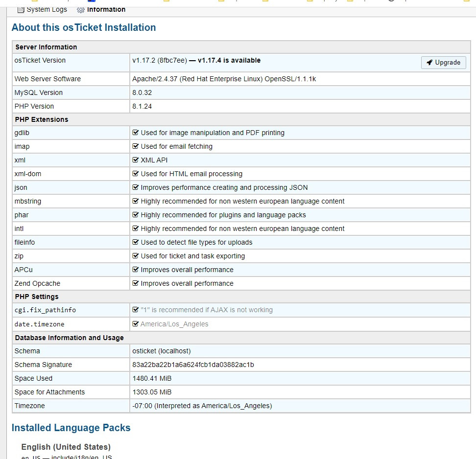Click the xml check mark icon
This screenshot has height=459, width=476.
point(135,160)
